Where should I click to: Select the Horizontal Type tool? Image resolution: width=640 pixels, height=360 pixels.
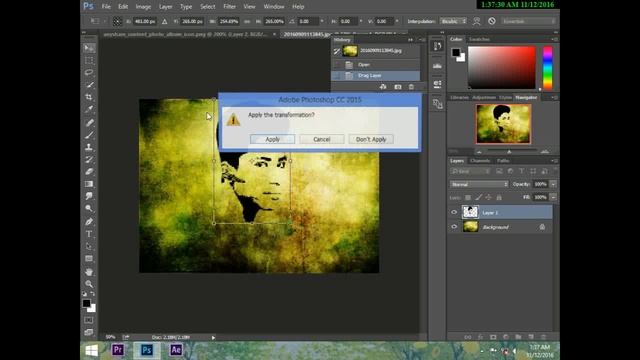(x=89, y=234)
